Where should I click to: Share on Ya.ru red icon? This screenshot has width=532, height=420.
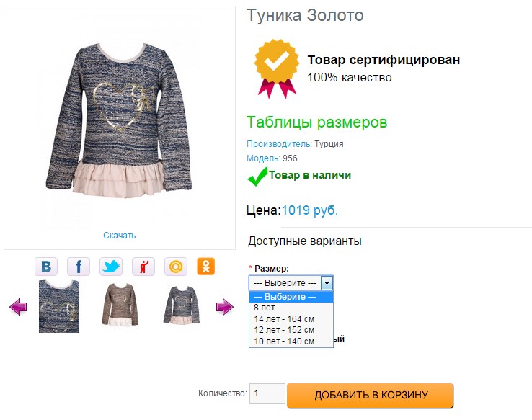tap(143, 267)
